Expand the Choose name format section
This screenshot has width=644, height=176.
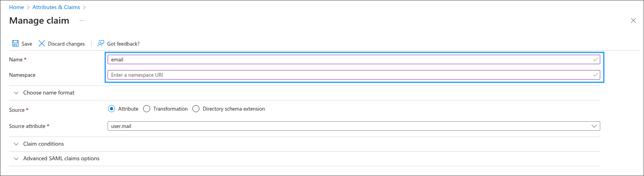pos(49,93)
